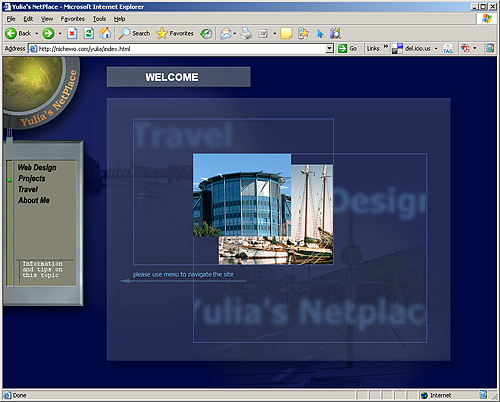The width and height of the screenshot is (500, 402).
Task: Click the green Back arrow button
Action: coord(11,33)
